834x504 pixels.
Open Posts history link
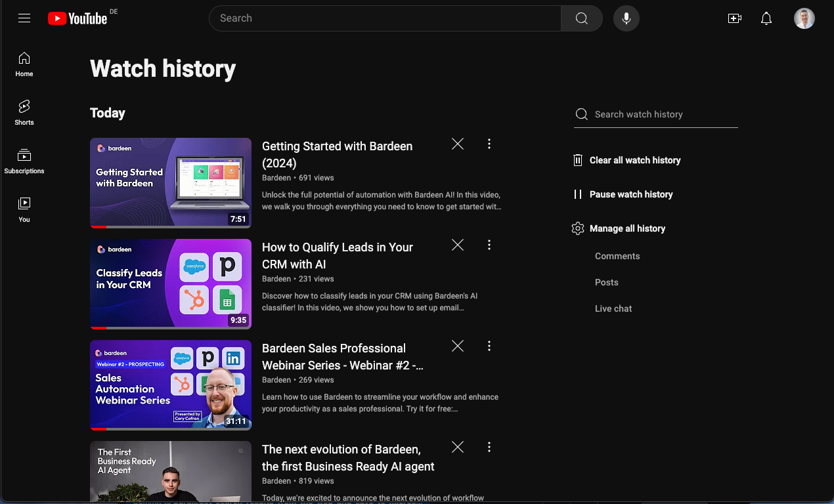coord(607,282)
